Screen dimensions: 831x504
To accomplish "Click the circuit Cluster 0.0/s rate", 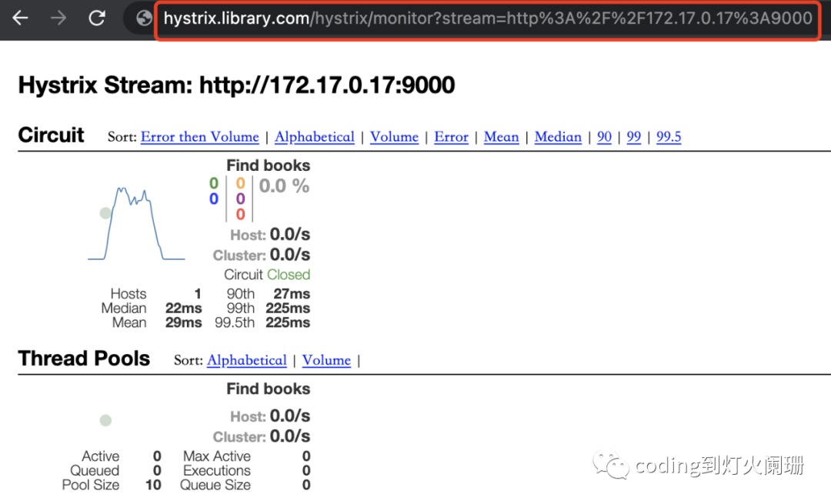I will coord(290,255).
